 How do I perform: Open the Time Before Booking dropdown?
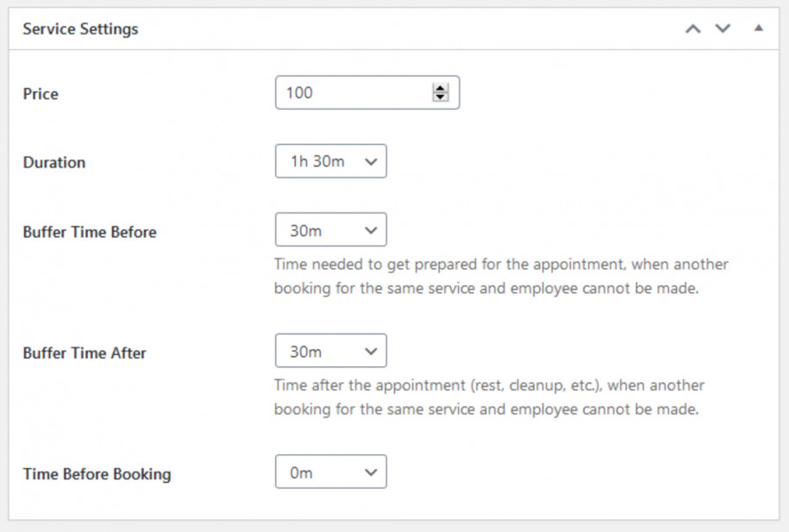330,471
